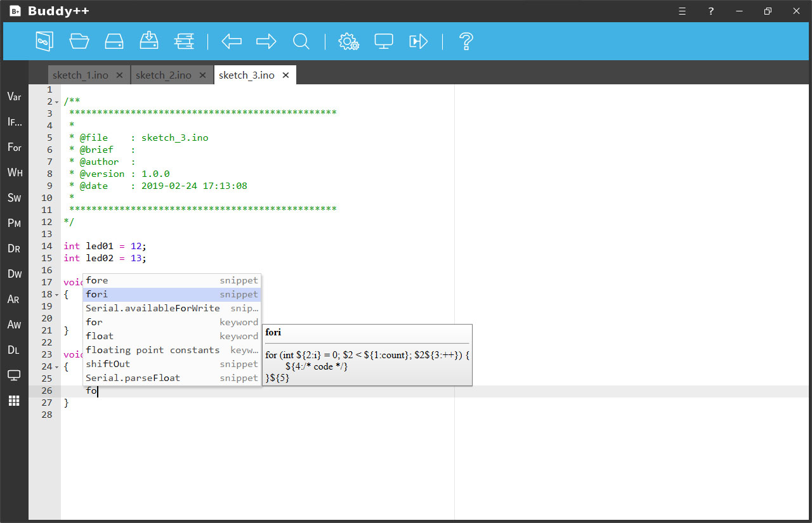Open help with the question mark icon
Image resolution: width=812 pixels, height=523 pixels.
(x=466, y=41)
